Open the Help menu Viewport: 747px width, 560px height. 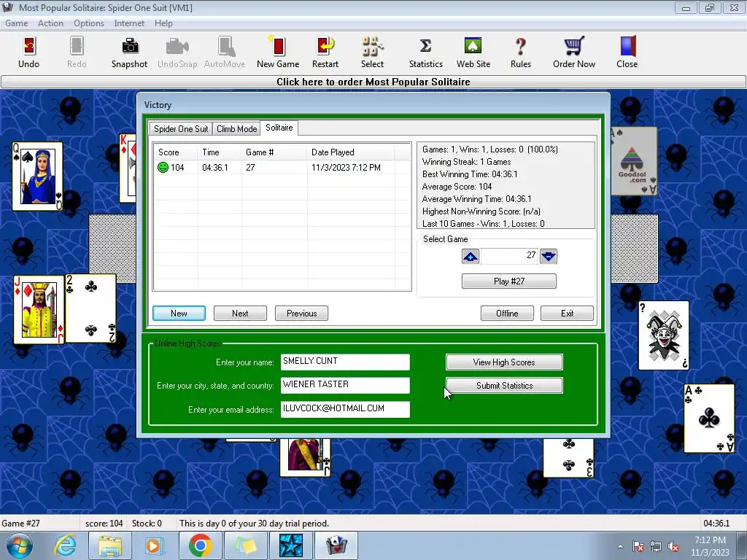click(x=163, y=23)
